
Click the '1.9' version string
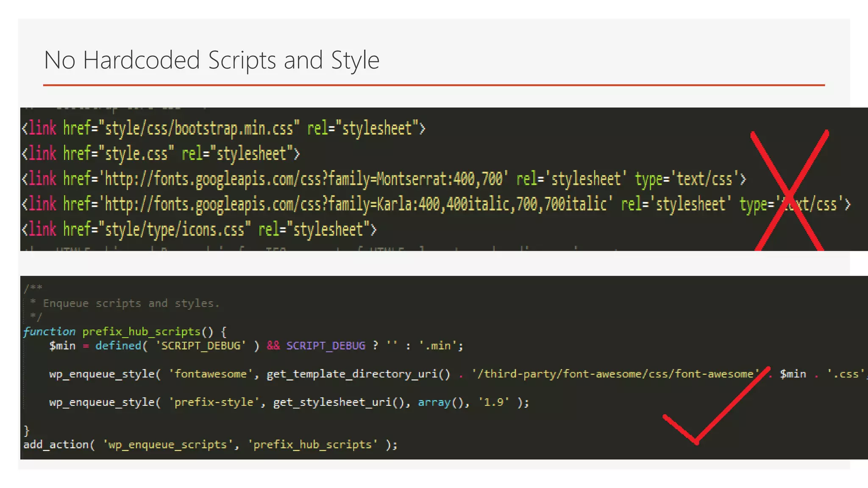pyautogui.click(x=493, y=402)
